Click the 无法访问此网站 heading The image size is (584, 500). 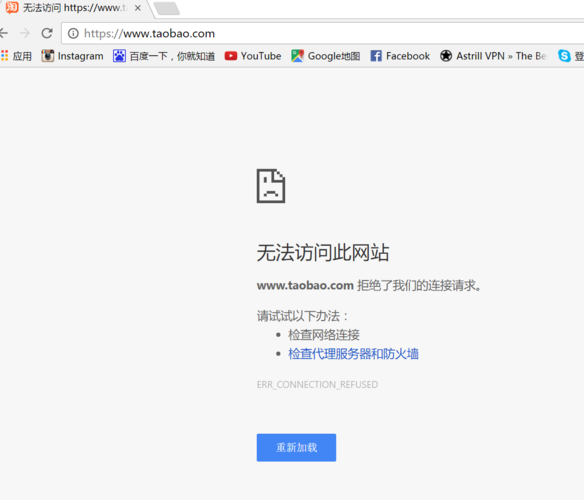[323, 253]
